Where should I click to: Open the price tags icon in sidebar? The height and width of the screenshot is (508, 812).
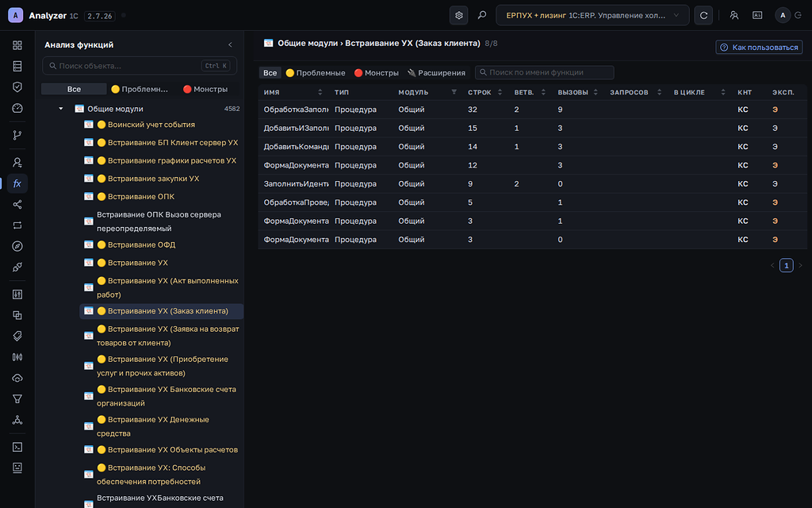point(17,336)
